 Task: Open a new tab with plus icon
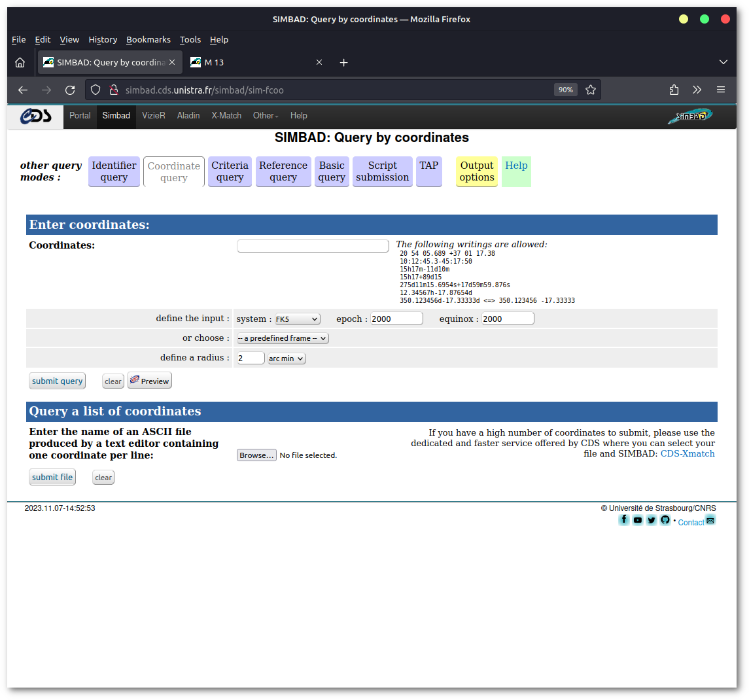pyautogui.click(x=343, y=63)
